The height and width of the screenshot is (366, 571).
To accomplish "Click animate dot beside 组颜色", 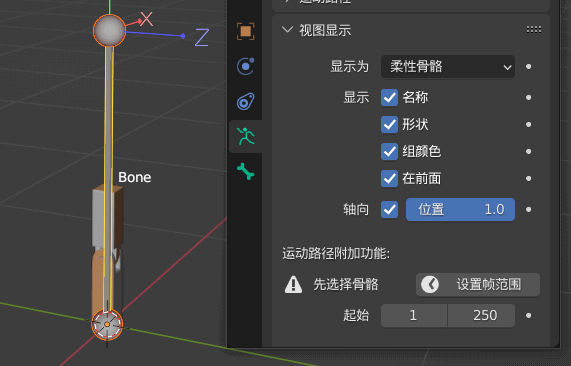I will click(528, 151).
